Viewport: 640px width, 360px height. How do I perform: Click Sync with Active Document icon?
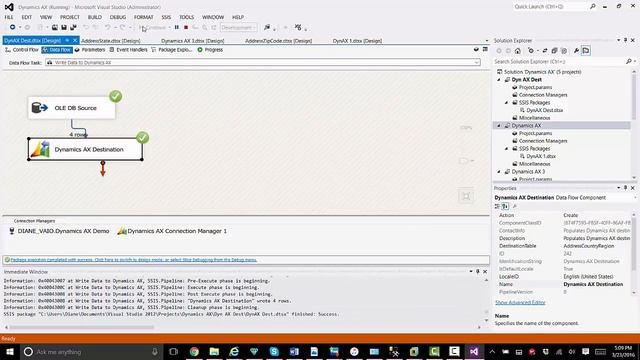[544, 51]
